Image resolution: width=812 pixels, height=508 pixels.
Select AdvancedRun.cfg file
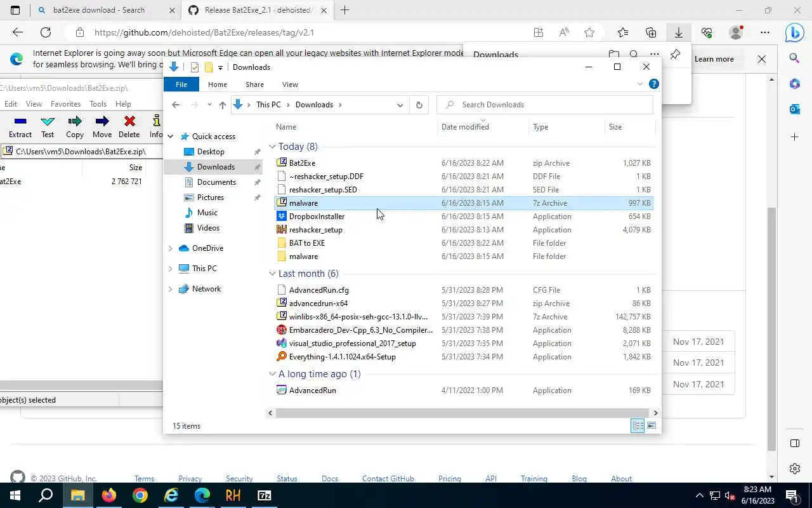coord(463,290)
